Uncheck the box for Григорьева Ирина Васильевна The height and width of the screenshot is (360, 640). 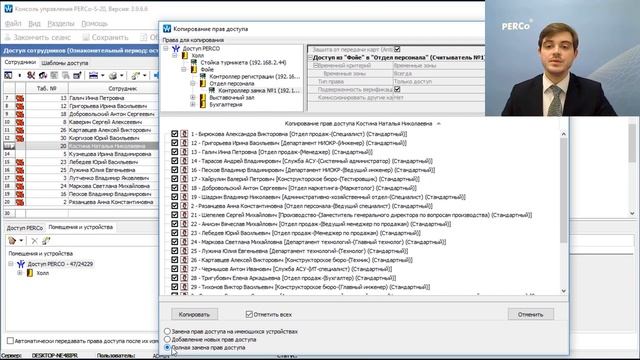coord(175,143)
